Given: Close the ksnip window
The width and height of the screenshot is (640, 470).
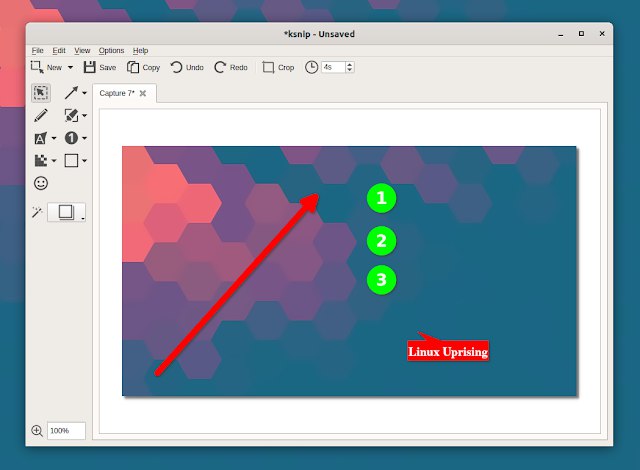Looking at the screenshot, I should coord(602,34).
